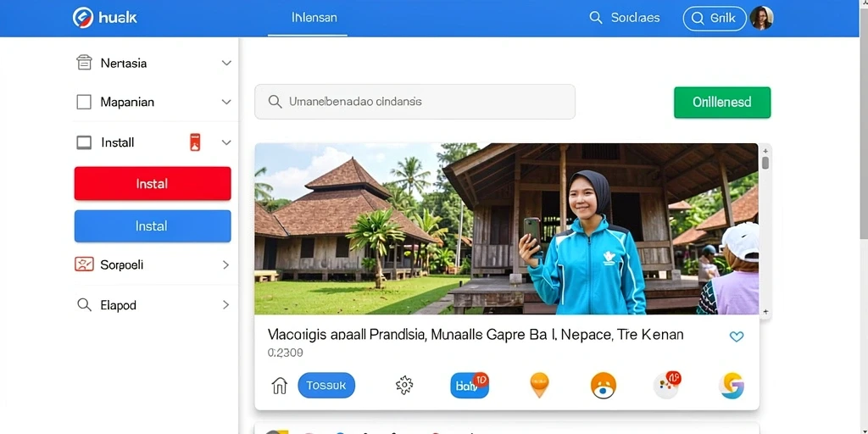Click the magnifier icon in search field

pyautogui.click(x=275, y=102)
